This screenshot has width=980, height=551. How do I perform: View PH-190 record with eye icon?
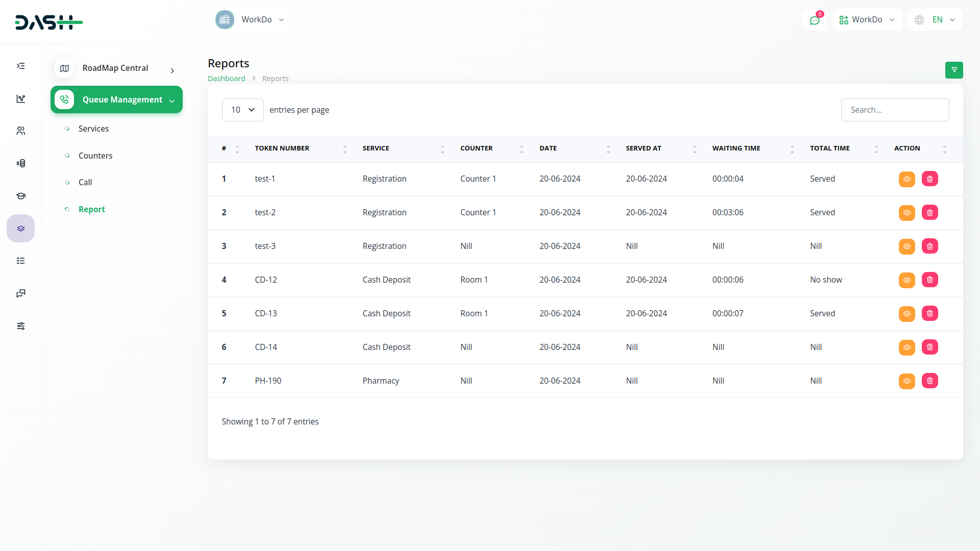pyautogui.click(x=906, y=381)
